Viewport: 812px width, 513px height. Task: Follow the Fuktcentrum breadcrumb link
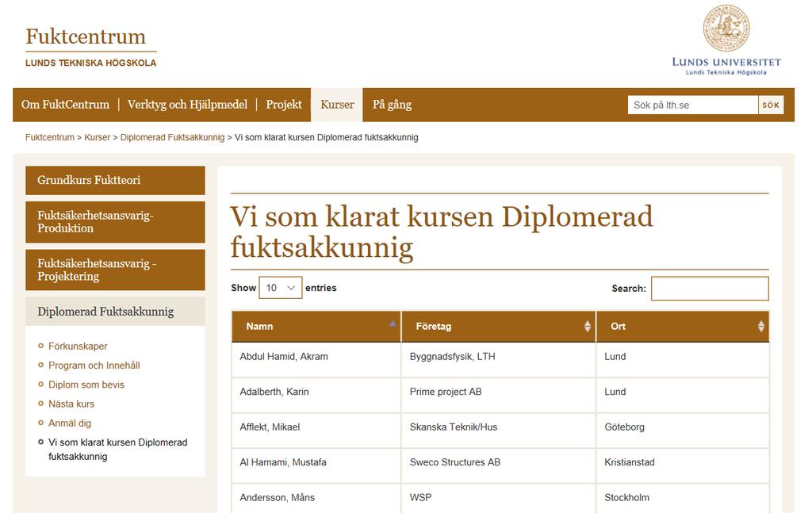point(50,137)
